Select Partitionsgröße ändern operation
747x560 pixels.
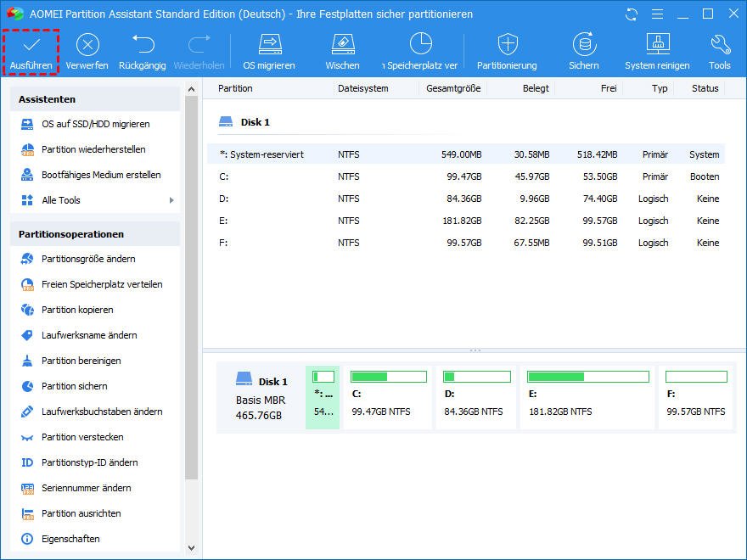pos(88,259)
